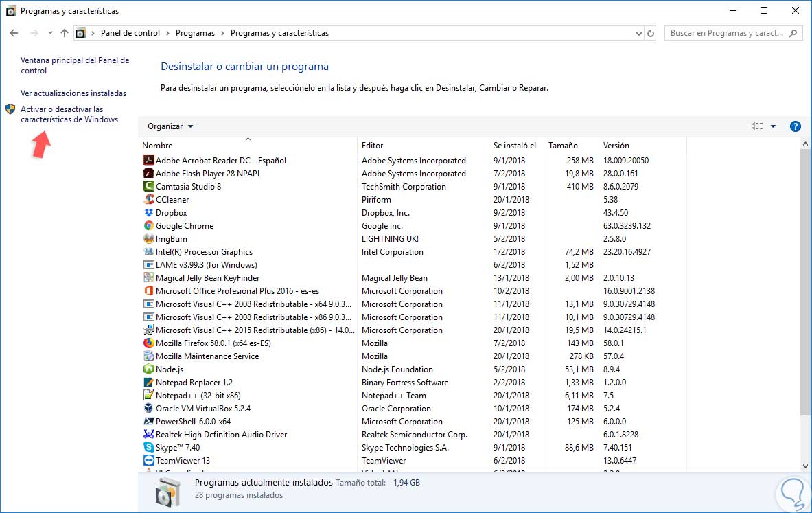Click the 410 MB size cell
This screenshot has width=812, height=513.
580,187
